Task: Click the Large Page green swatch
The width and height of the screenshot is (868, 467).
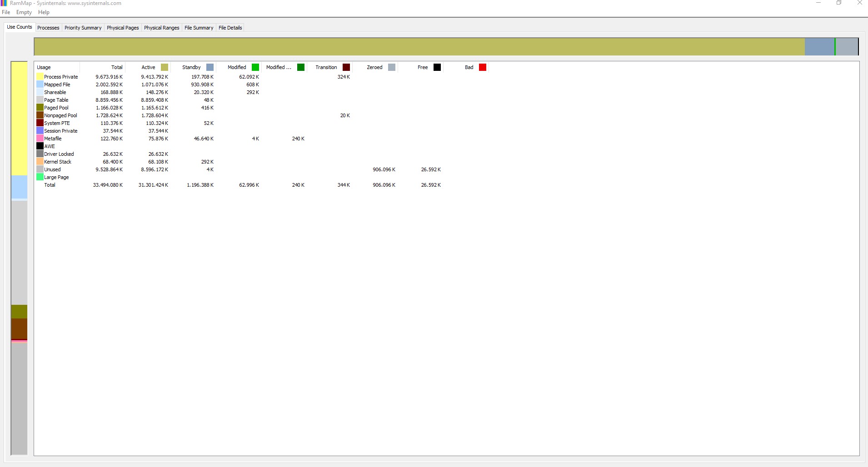Action: click(40, 177)
